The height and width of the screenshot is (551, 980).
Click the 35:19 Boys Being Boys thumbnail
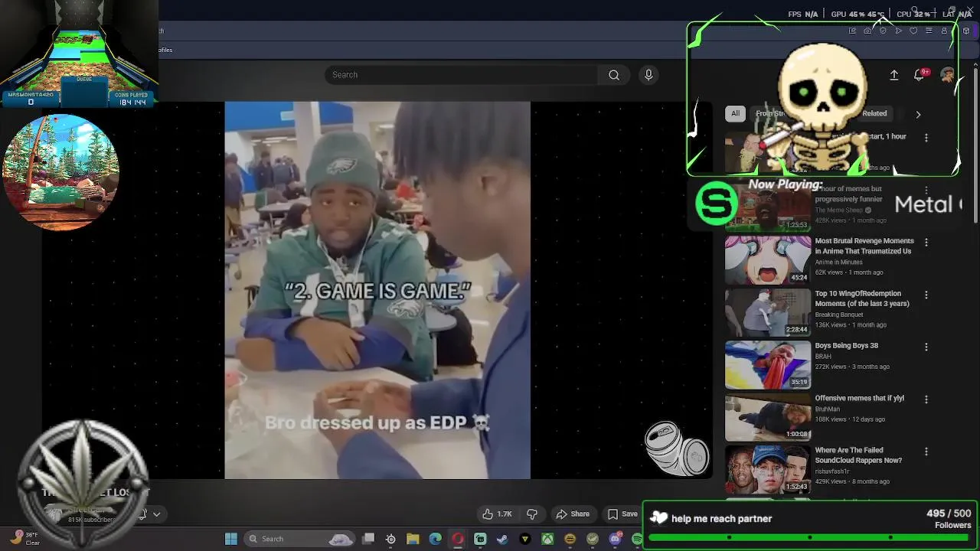coord(767,364)
